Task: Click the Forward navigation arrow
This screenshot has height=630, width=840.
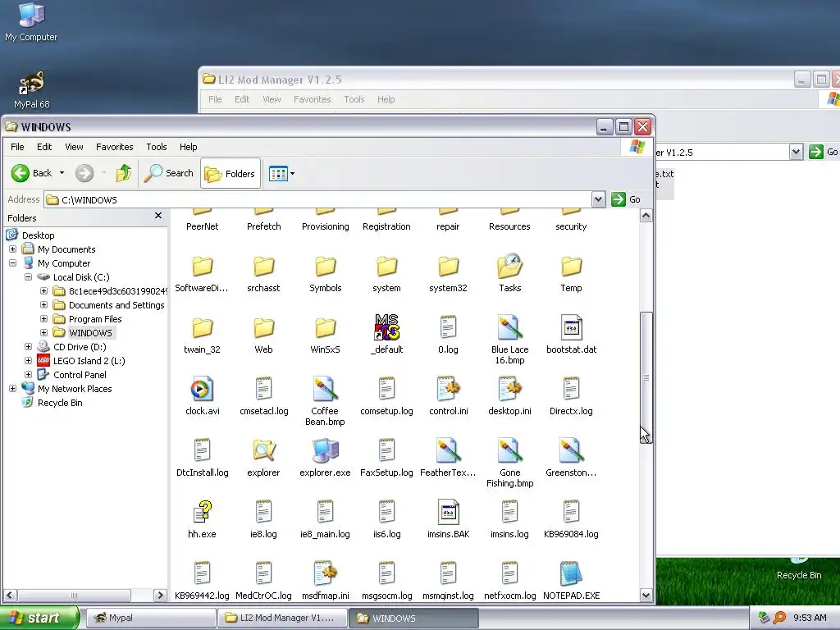Action: pos(84,173)
